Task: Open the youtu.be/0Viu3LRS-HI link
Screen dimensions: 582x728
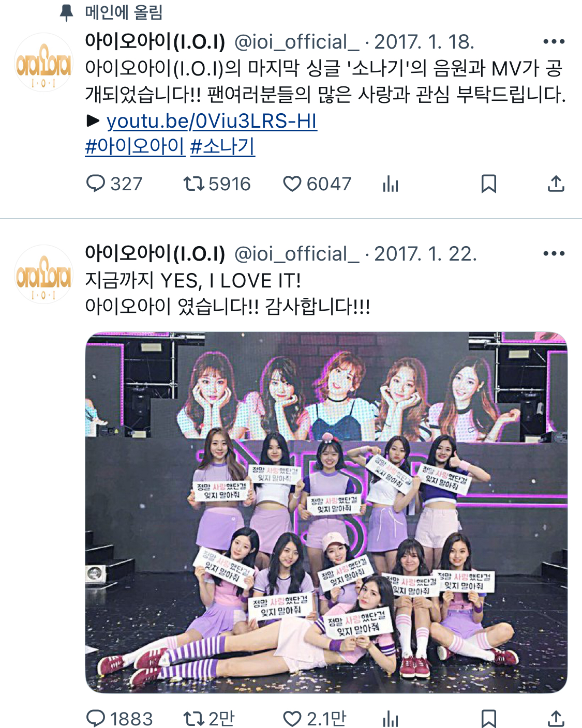Action: coord(212,121)
